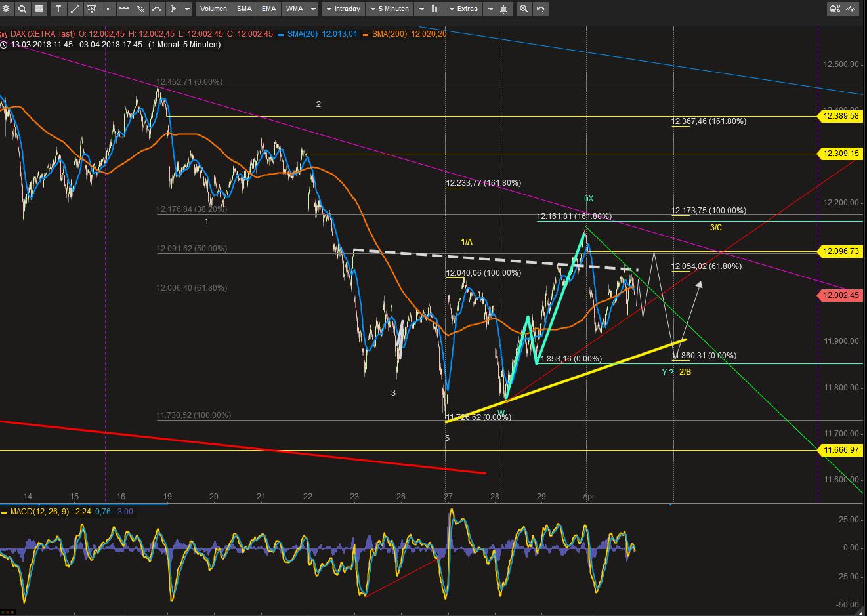Click the clock icon beside the date range
This screenshot has height=616, width=867.
pyautogui.click(x=4, y=45)
